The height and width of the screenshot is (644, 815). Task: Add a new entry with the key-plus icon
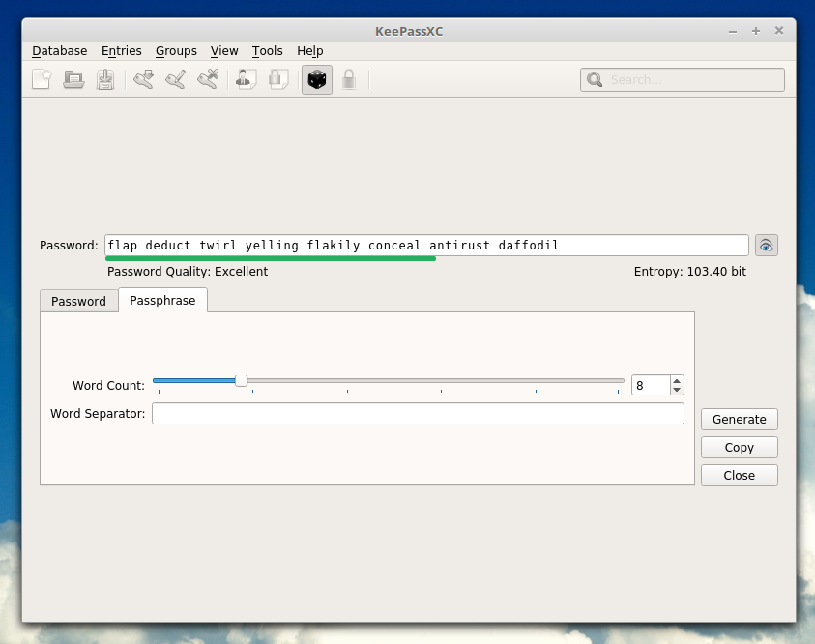coord(143,79)
